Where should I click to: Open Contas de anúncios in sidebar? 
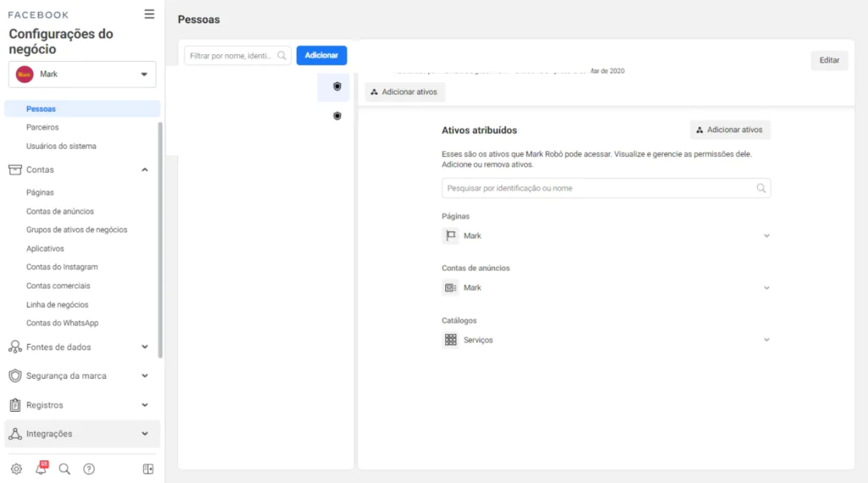60,211
